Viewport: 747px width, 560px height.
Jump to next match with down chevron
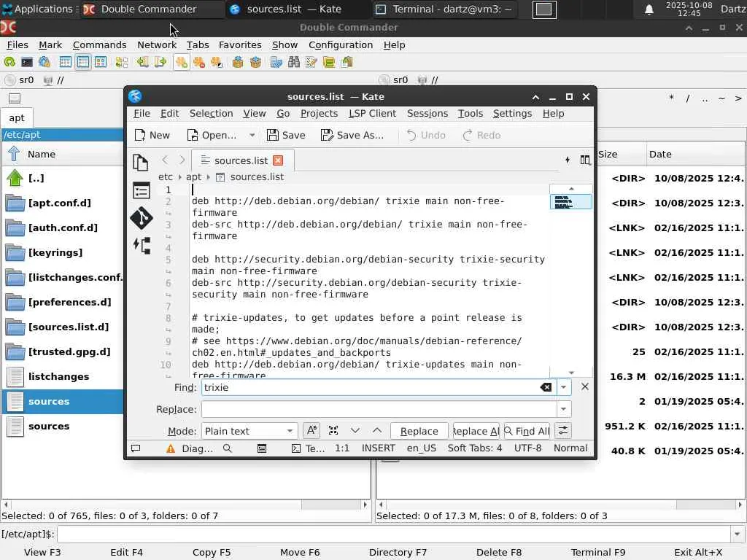click(x=355, y=430)
